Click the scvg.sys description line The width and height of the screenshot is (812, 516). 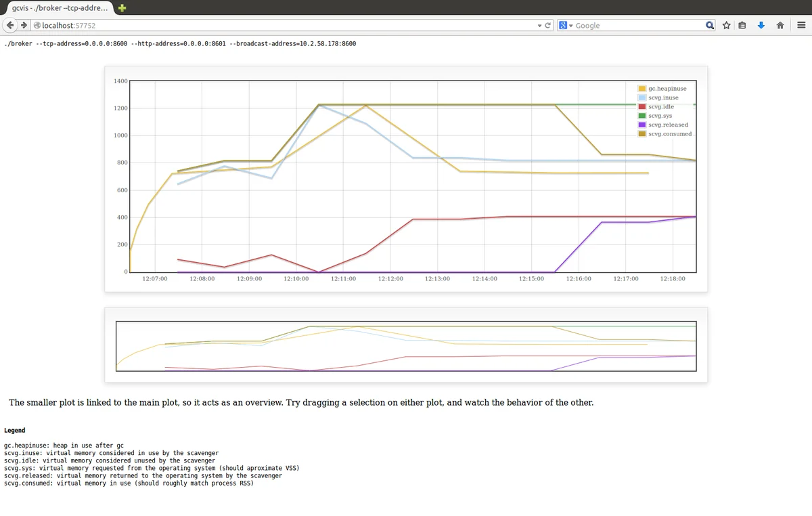click(152, 468)
